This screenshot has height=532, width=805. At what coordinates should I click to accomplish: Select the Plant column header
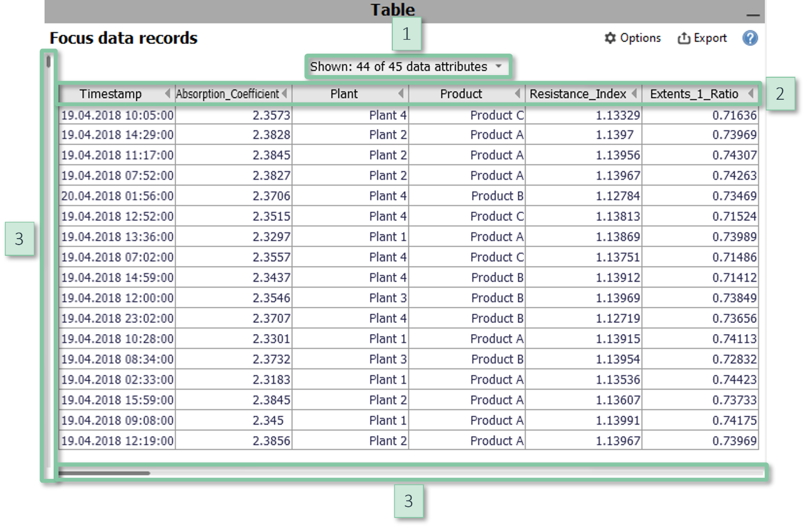coord(343,94)
